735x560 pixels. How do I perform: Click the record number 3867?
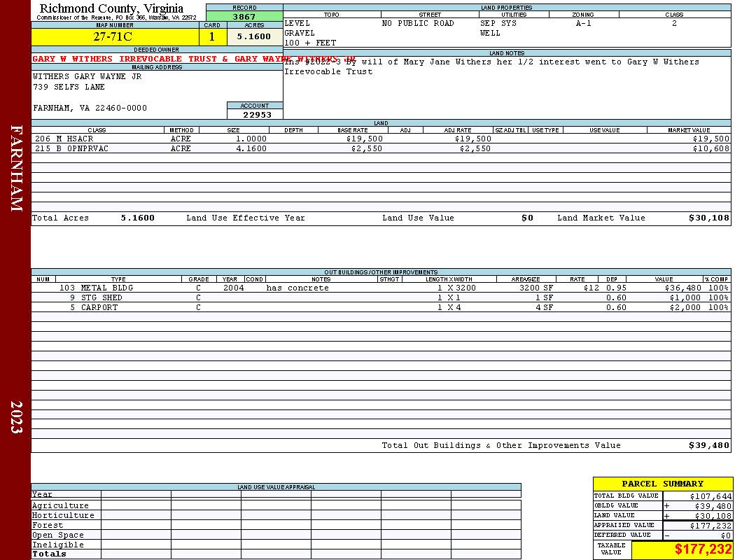point(244,16)
